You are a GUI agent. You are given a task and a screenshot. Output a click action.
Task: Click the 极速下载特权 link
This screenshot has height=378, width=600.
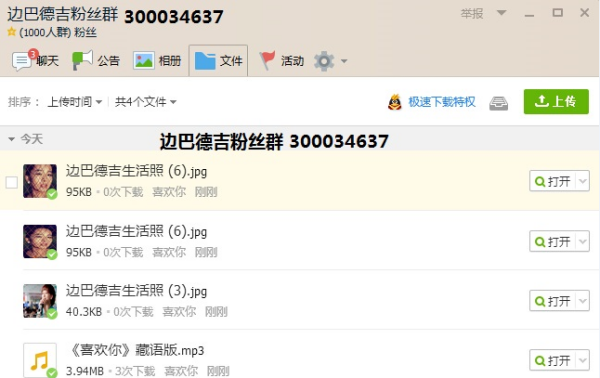click(x=442, y=102)
